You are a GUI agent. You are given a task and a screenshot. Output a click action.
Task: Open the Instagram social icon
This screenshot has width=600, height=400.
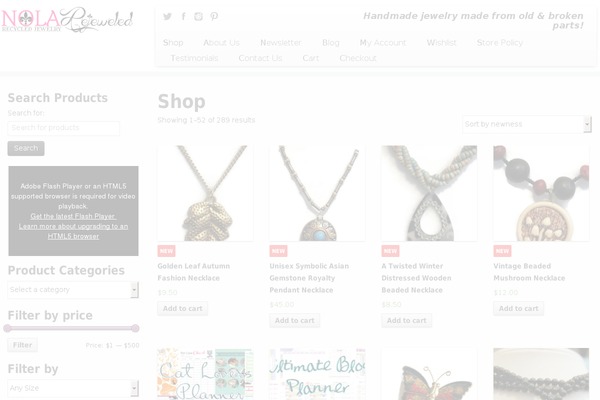pos(198,16)
